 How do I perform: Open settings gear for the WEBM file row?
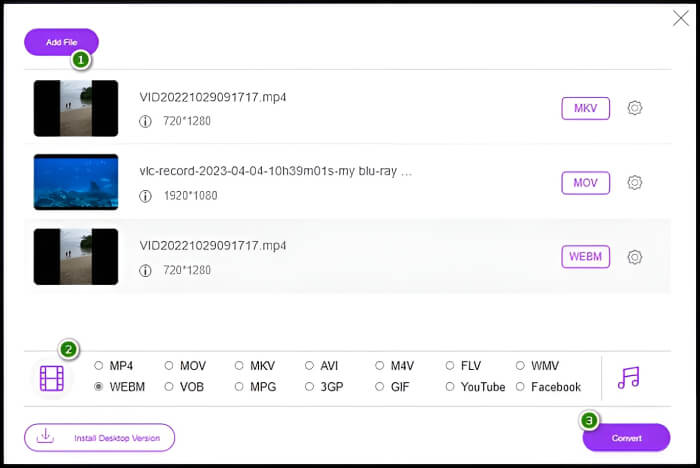pos(634,257)
